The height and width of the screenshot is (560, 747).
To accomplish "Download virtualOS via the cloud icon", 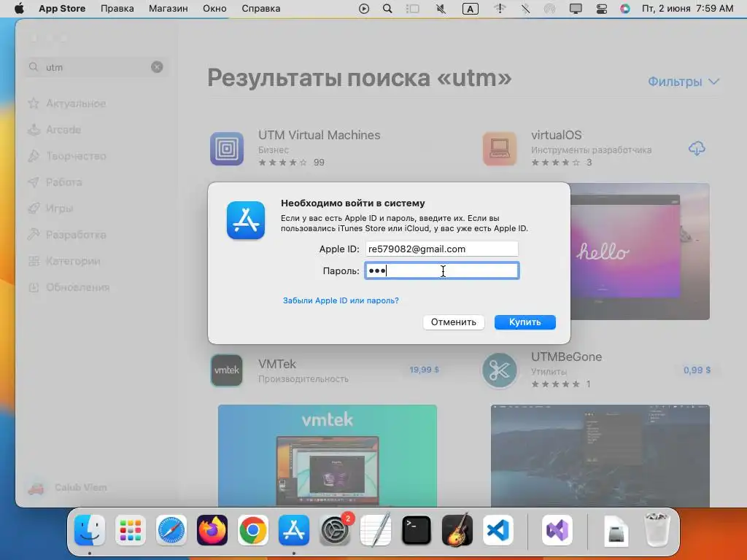I will (697, 149).
